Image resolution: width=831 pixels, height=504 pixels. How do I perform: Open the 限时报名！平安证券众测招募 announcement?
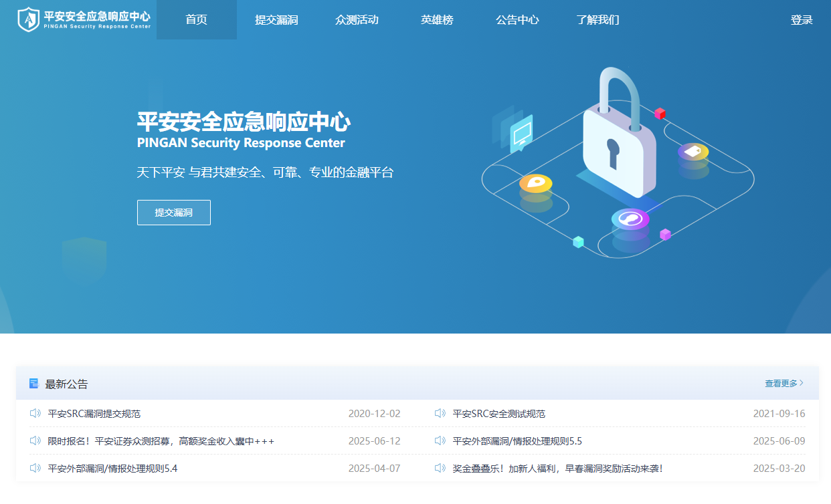point(161,441)
